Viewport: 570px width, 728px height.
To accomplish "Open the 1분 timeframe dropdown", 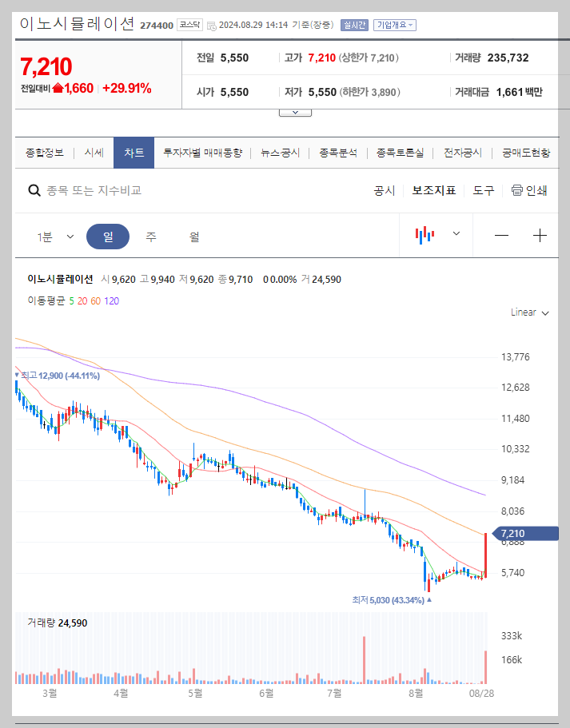I will click(x=54, y=235).
